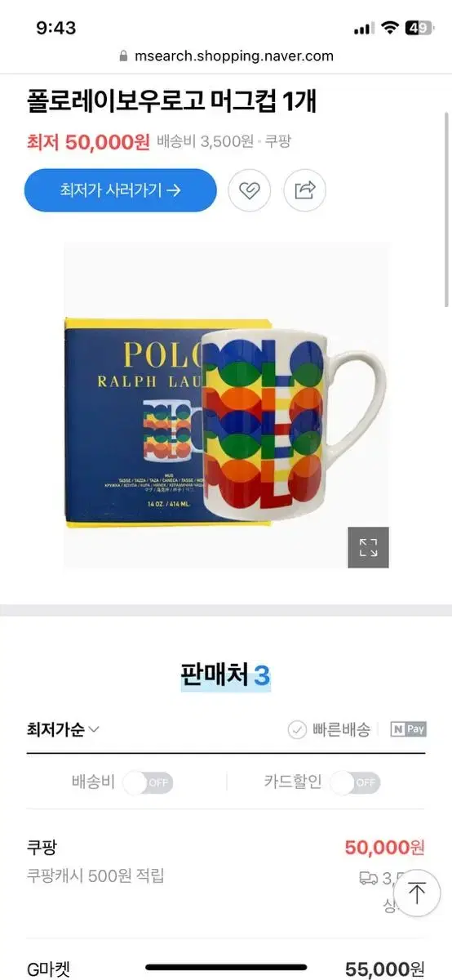This screenshot has height=980, width=452.
Task: Tap the Polo mug product image
Action: tap(226, 404)
